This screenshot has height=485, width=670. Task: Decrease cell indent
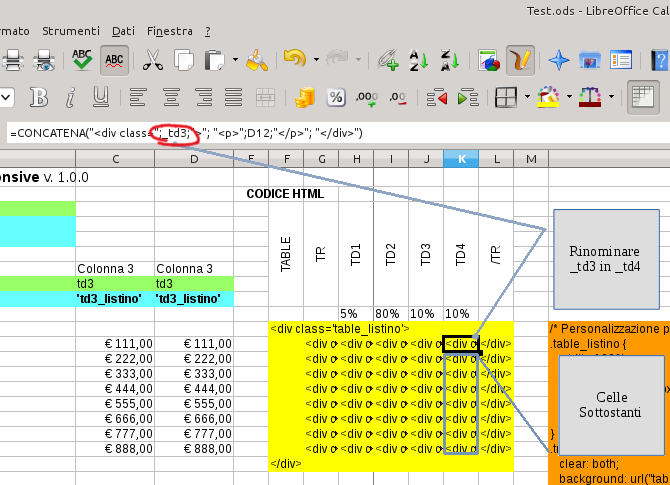437,97
